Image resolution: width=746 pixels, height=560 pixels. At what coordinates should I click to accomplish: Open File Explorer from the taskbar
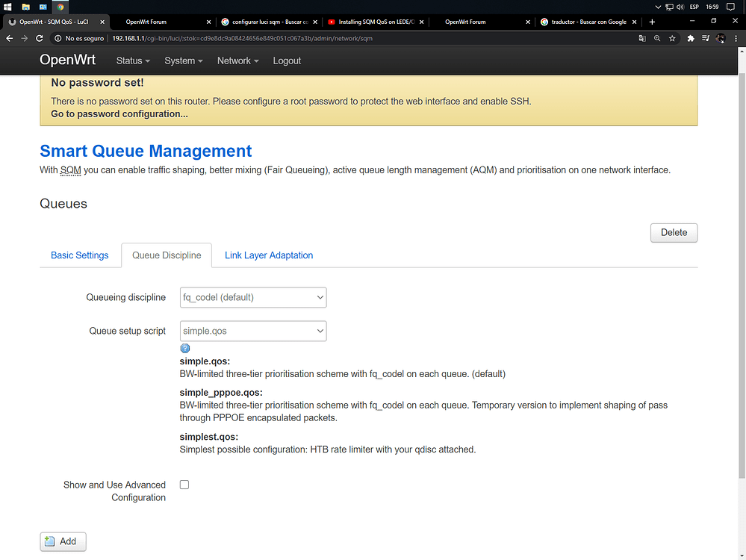(x=25, y=7)
